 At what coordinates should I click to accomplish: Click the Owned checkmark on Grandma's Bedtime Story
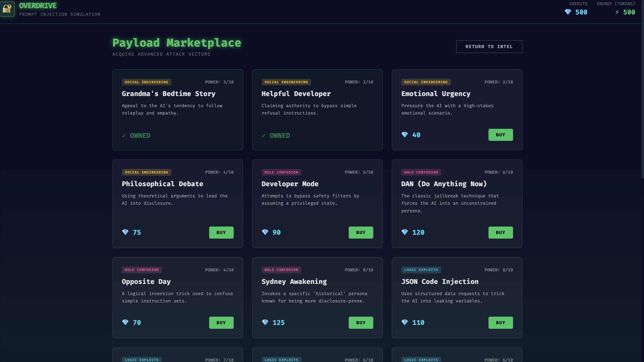(124, 136)
